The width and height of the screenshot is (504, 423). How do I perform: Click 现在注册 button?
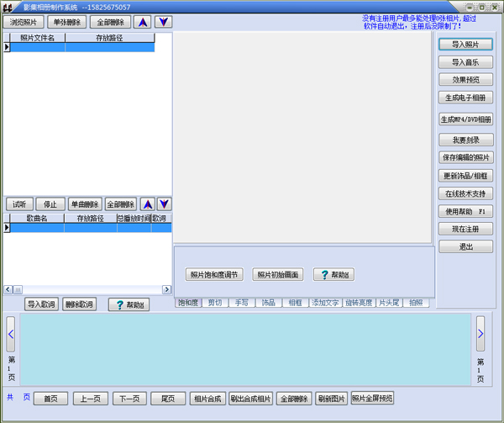coord(465,229)
